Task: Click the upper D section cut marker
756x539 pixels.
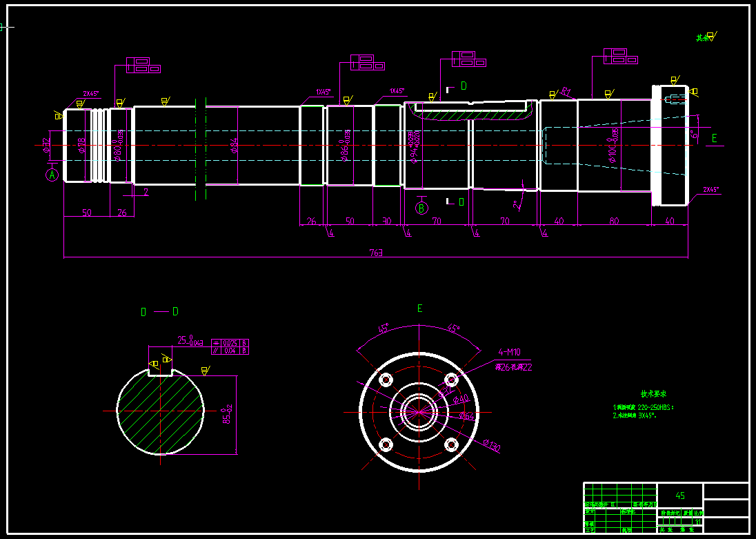Action: coord(457,87)
